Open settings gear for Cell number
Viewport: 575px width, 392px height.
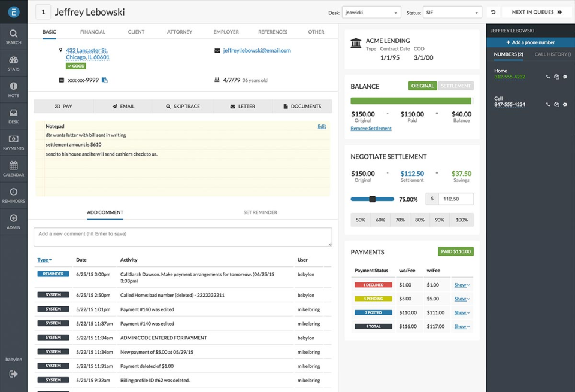(x=565, y=105)
